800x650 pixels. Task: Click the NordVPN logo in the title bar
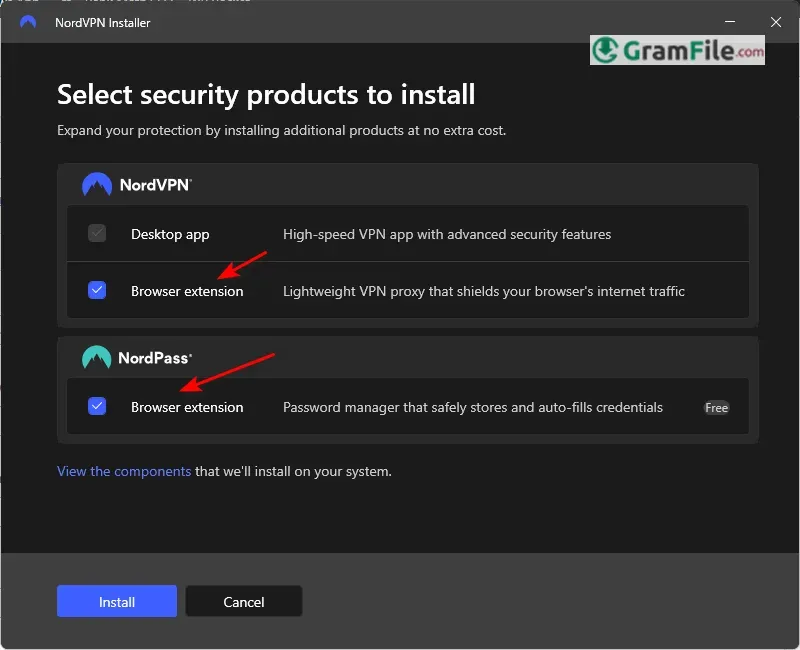[x=28, y=22]
